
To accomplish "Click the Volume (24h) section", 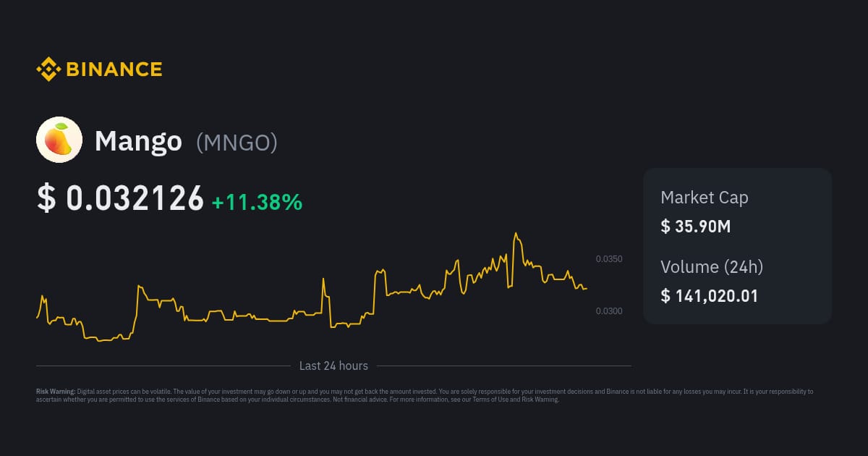I will coord(712,267).
